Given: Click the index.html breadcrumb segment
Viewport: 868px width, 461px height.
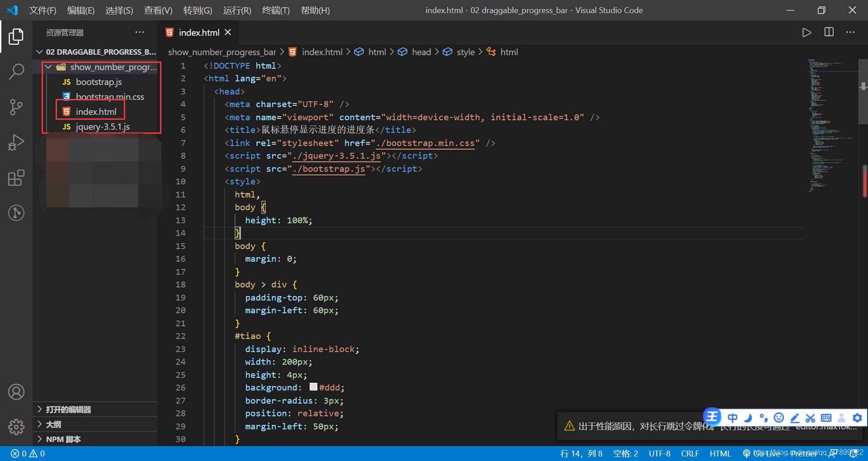Looking at the screenshot, I should pyautogui.click(x=316, y=52).
